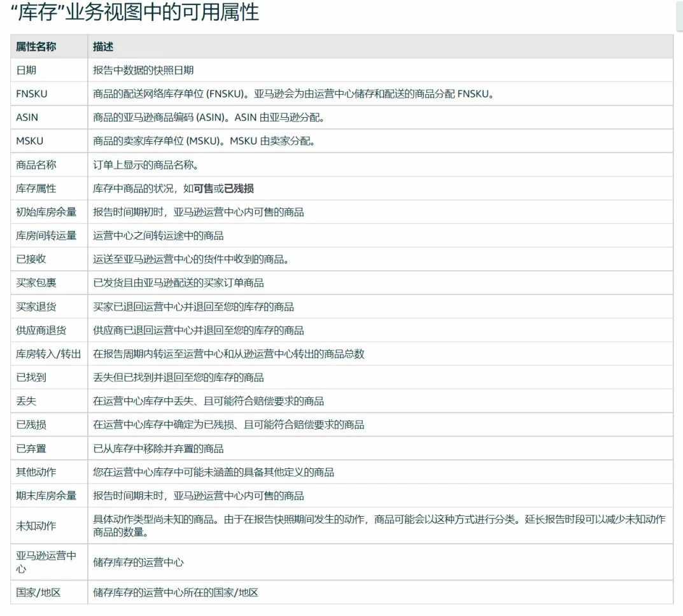Click description 供应商已退回运营中心并退回至您的库存
Screen dimensions: 683x616
198,330
